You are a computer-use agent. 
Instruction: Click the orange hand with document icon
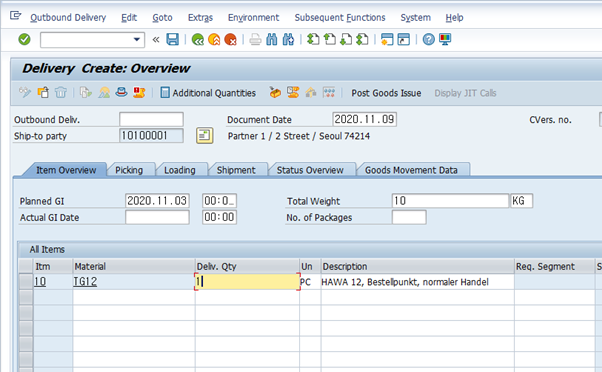pyautogui.click(x=293, y=93)
